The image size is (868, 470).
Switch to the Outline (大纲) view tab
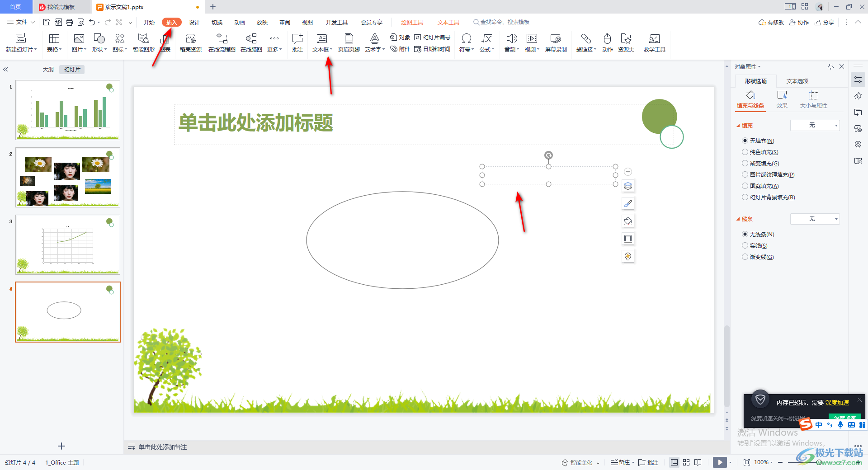pos(48,70)
